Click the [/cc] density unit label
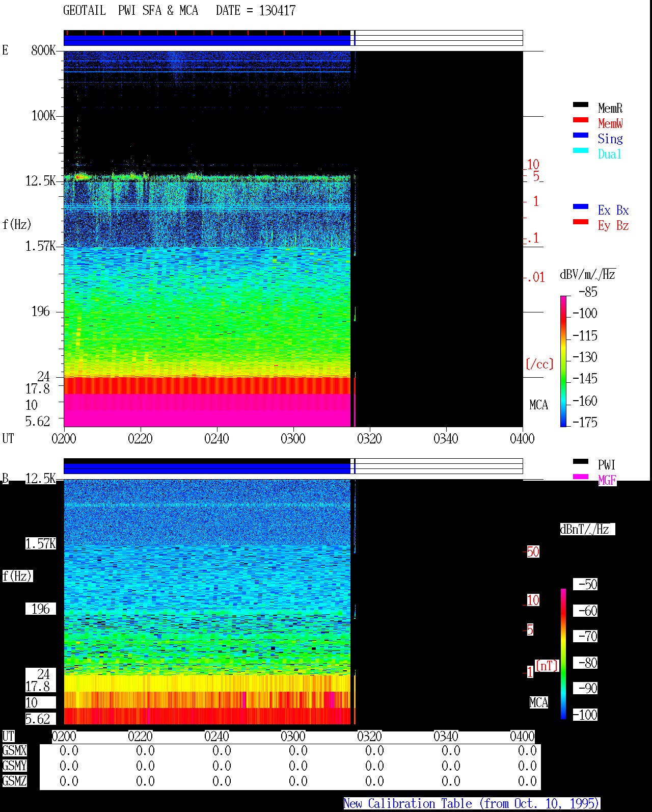The height and width of the screenshot is (812, 652). click(539, 364)
